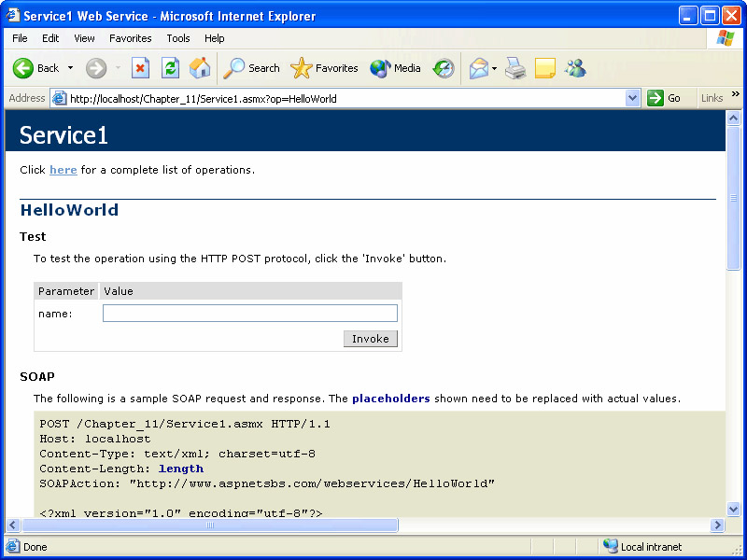Open the address bar URL dropdown
Viewport: 747px width, 560px height.
tap(632, 98)
